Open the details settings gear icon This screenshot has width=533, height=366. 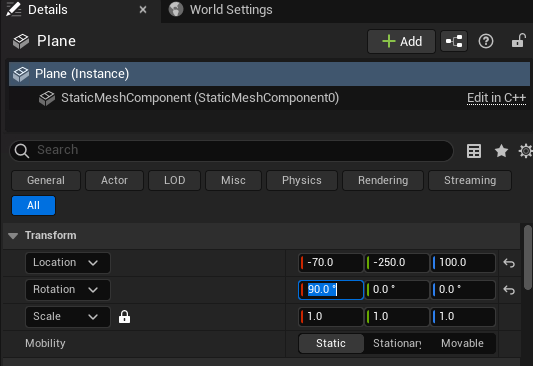[x=526, y=151]
